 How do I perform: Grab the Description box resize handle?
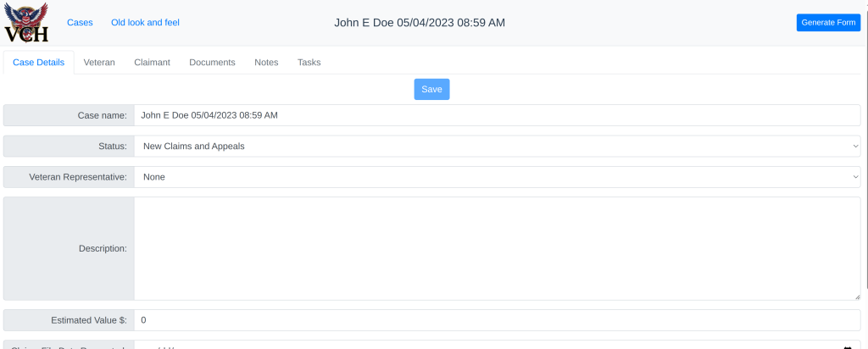(x=856, y=296)
